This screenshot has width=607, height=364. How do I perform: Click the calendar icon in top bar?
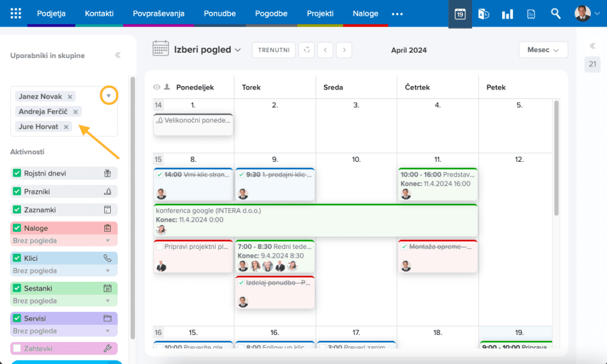click(x=460, y=14)
